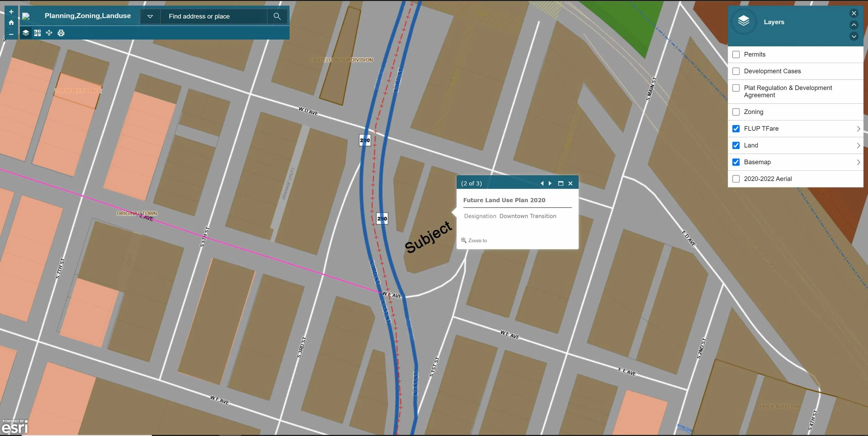The height and width of the screenshot is (436, 868).
Task: Click the share widget icon
Action: (49, 33)
